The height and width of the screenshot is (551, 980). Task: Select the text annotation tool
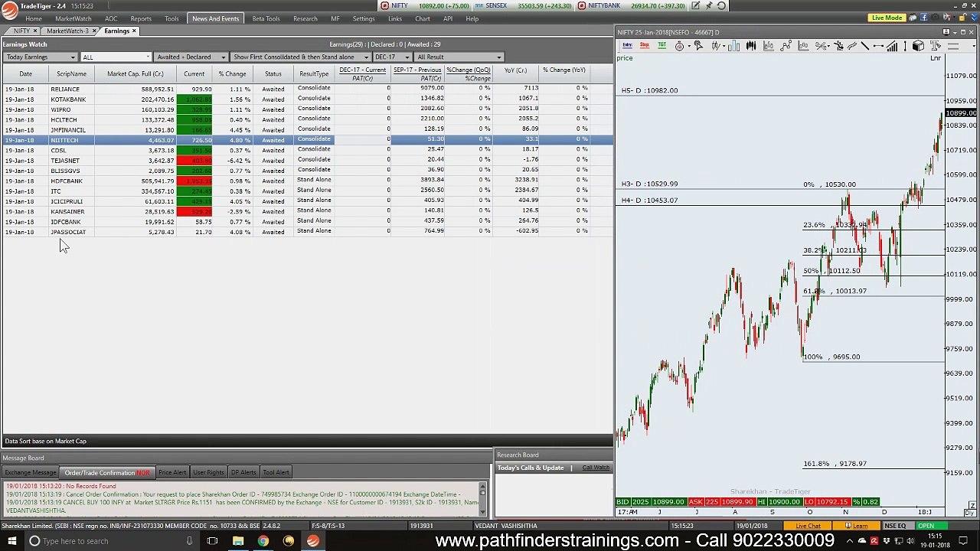(x=936, y=46)
